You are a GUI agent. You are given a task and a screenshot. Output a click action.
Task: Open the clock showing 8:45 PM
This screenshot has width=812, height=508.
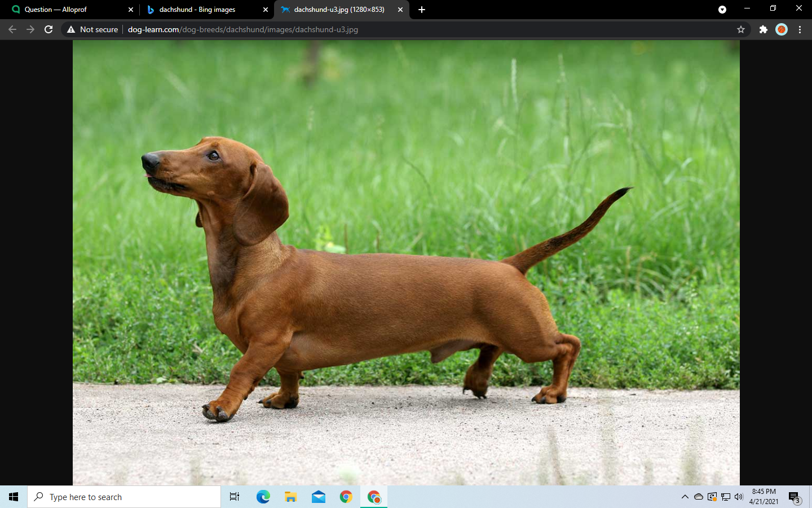tap(764, 497)
